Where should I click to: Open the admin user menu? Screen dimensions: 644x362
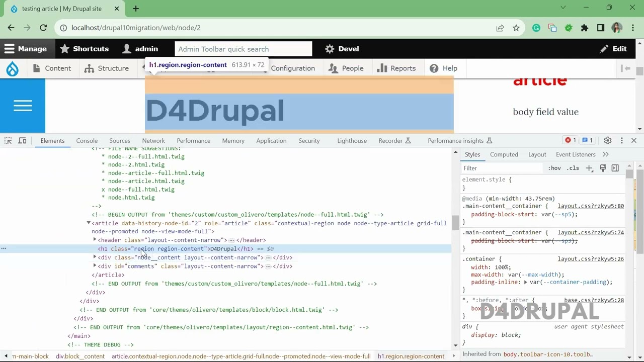click(140, 49)
